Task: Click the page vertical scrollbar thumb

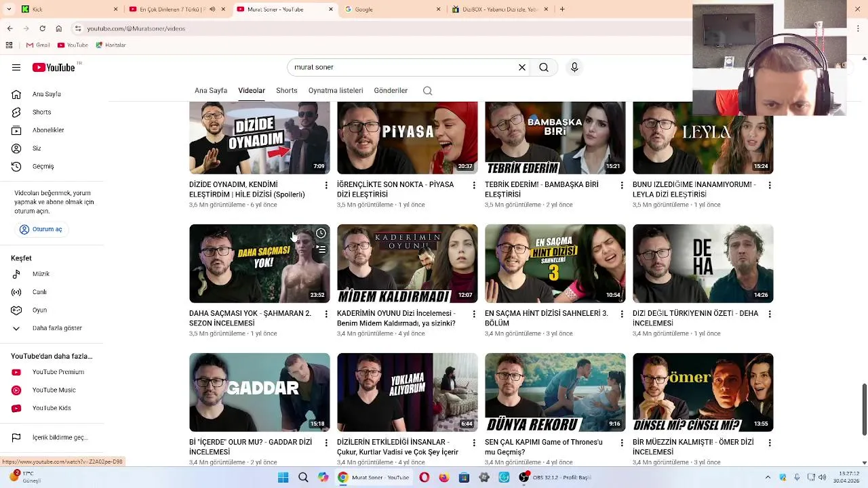Action: (864, 410)
